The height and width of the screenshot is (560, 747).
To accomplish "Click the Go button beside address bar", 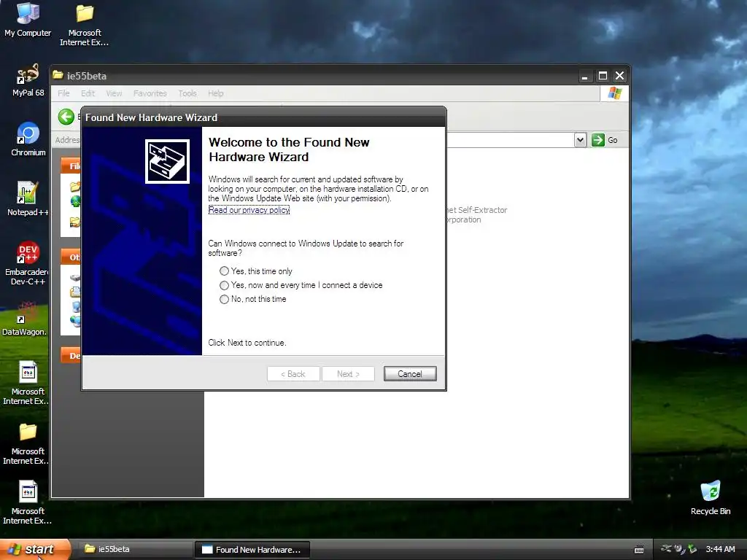I will (605, 140).
